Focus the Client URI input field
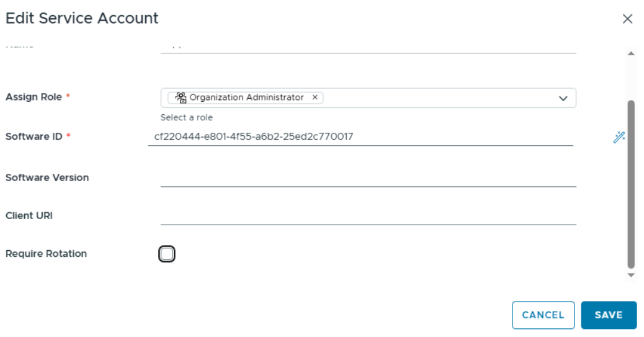644x337 pixels. [368, 216]
